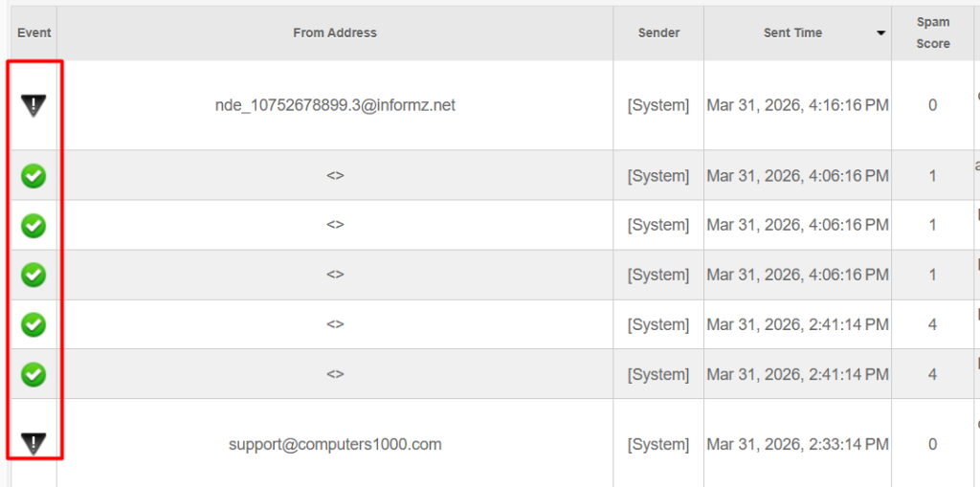Click green check in middle 4:06:16 PM row
The image size is (980, 487).
pyautogui.click(x=33, y=226)
